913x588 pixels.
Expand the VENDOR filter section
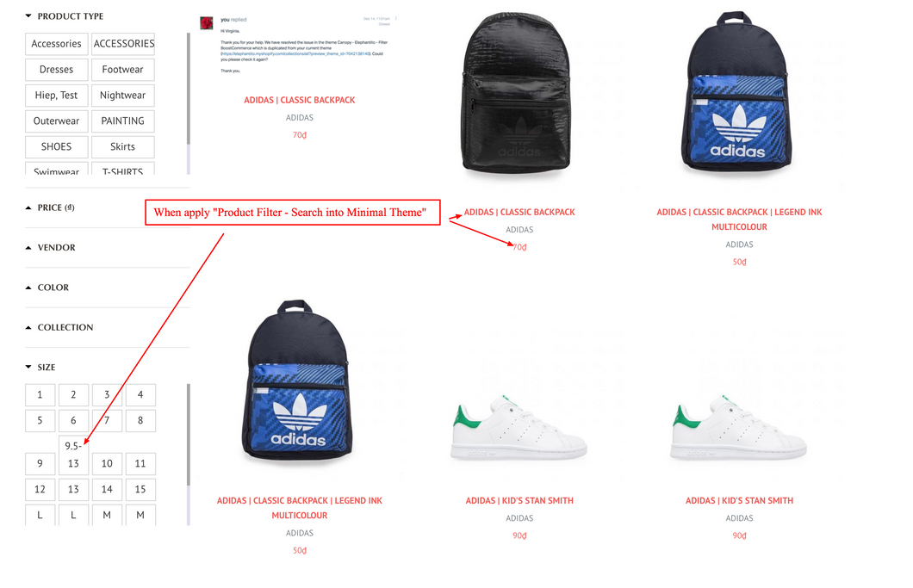tap(28, 248)
